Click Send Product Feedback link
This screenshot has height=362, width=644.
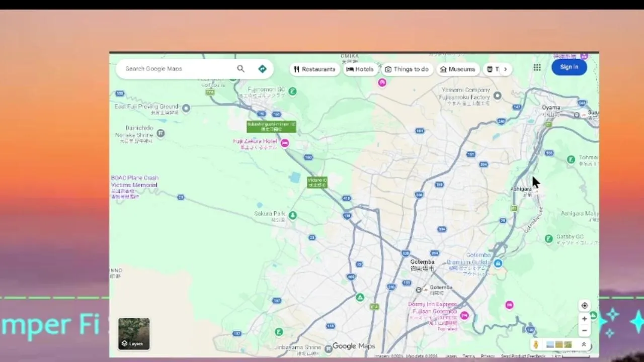(x=523, y=356)
